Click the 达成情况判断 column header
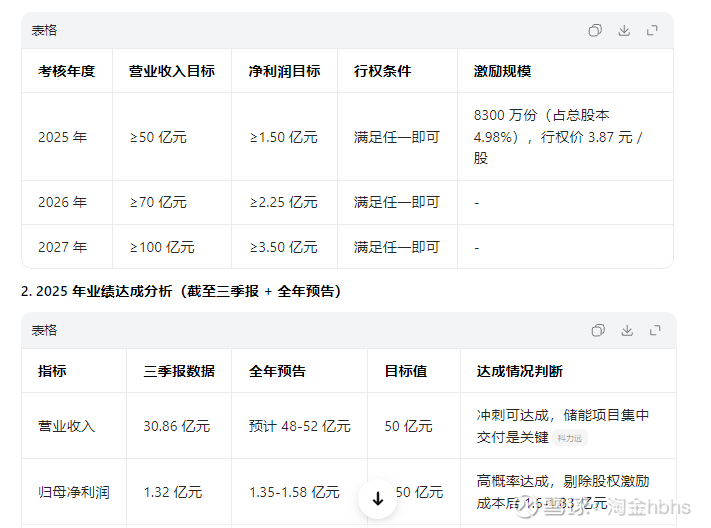The width and height of the screenshot is (711, 528). point(520,371)
